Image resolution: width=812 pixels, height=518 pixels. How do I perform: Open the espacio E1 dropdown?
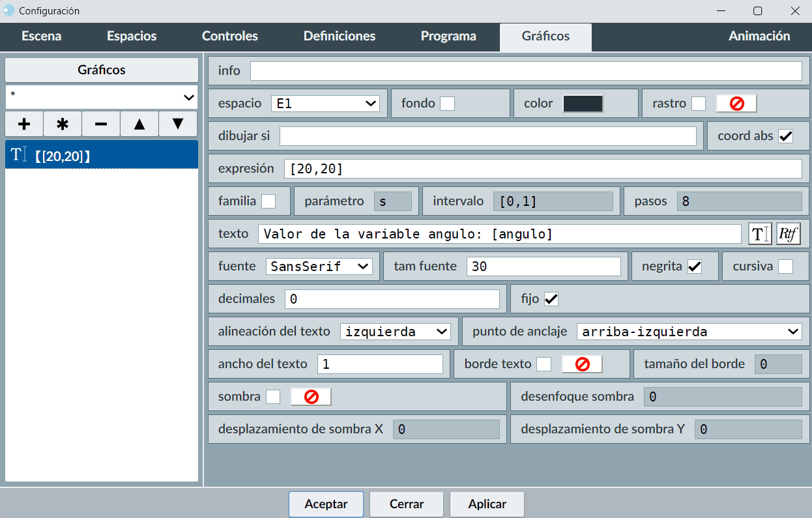tap(325, 104)
